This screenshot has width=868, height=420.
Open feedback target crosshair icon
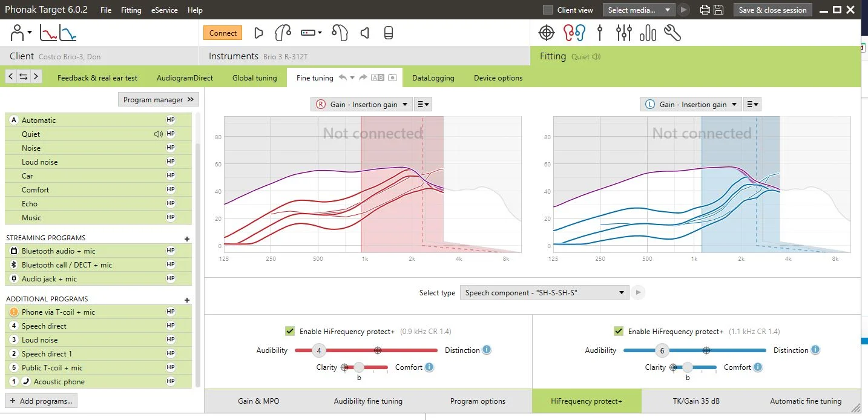[x=546, y=33]
